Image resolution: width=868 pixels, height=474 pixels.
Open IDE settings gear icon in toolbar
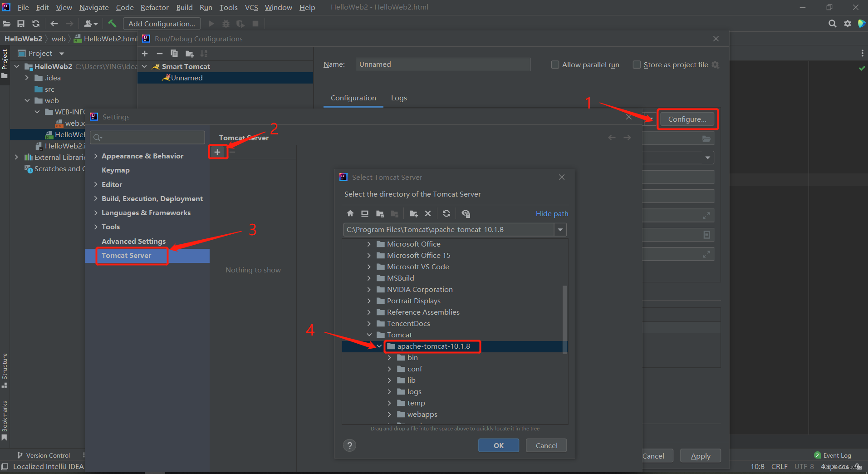(x=847, y=24)
